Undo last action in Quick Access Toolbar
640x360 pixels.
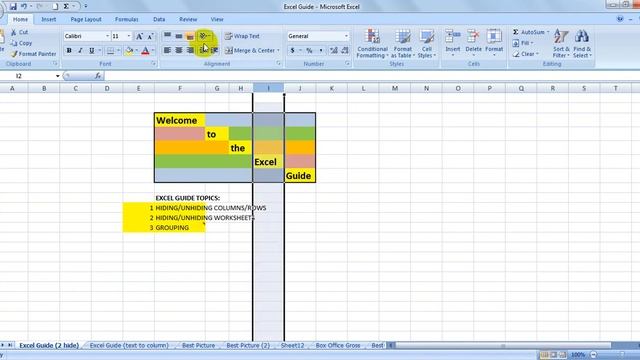pyautogui.click(x=24, y=6)
